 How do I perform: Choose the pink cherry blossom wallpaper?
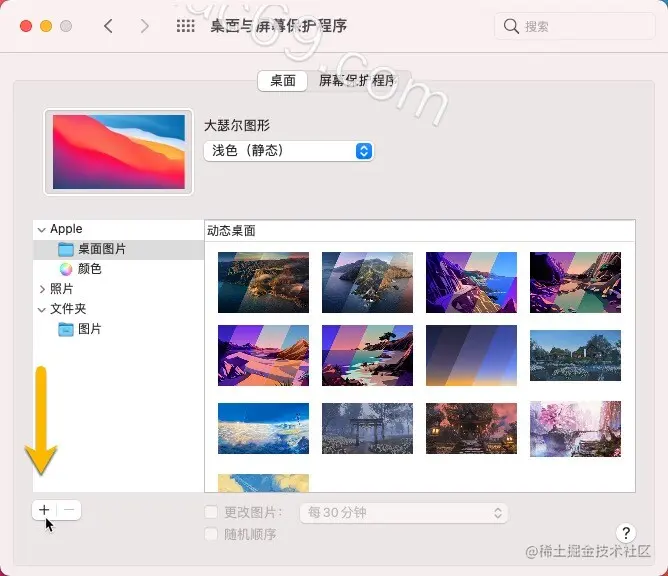point(575,429)
